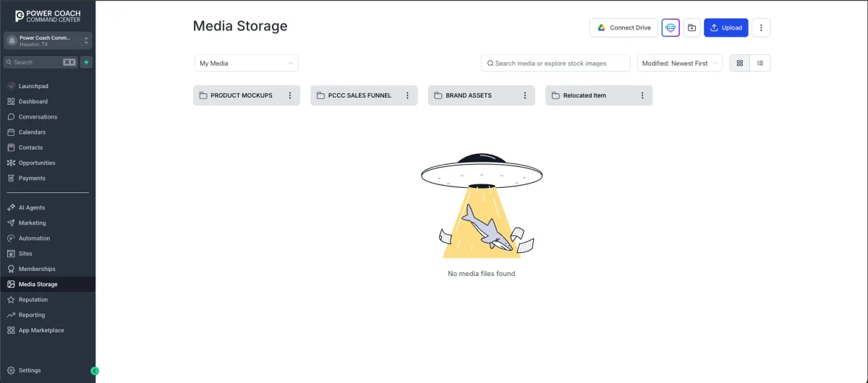Collapse the sidebar with green arrow
Viewport: 868px width, 383px height.
coord(95,371)
